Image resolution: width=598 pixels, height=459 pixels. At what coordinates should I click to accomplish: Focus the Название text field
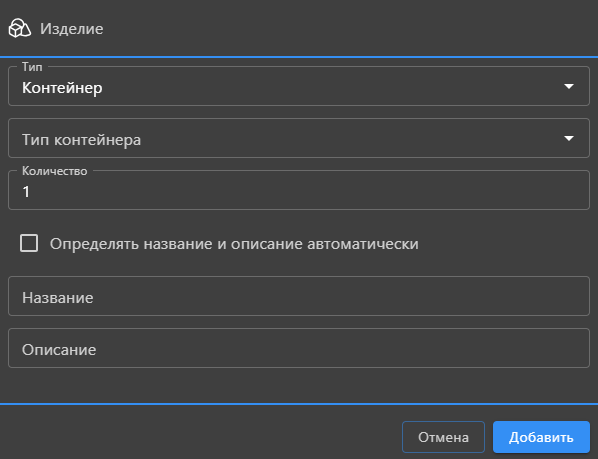pyautogui.click(x=299, y=296)
